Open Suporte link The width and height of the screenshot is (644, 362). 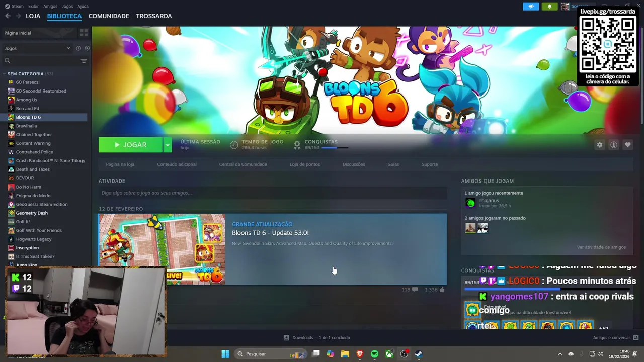point(430,164)
